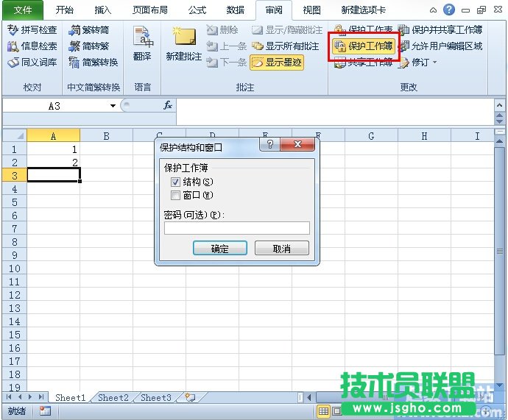Click the 同义词库 thesaurus icon
Image resolution: width=508 pixels, height=420 pixels.
pyautogui.click(x=13, y=63)
